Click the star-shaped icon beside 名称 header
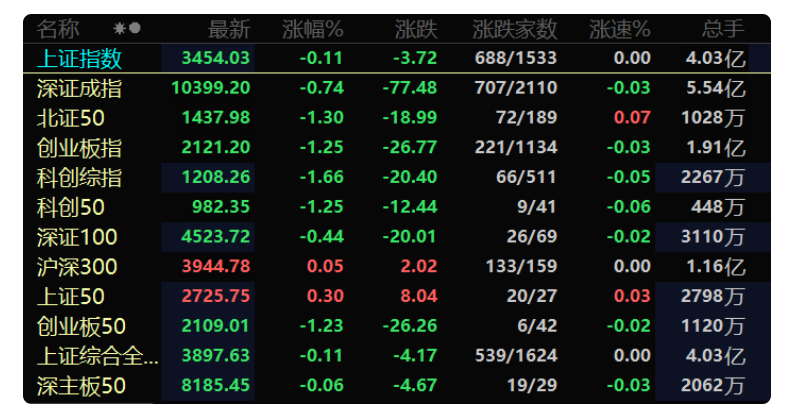The image size is (790, 416). click(x=119, y=28)
